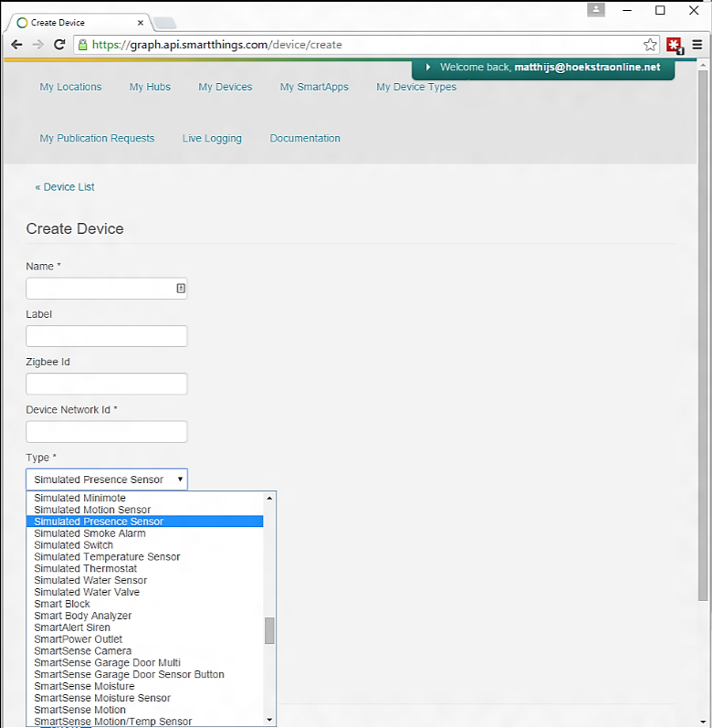Select SmartAlert Siren option
Image resolution: width=712 pixels, height=728 pixels.
(x=145, y=628)
